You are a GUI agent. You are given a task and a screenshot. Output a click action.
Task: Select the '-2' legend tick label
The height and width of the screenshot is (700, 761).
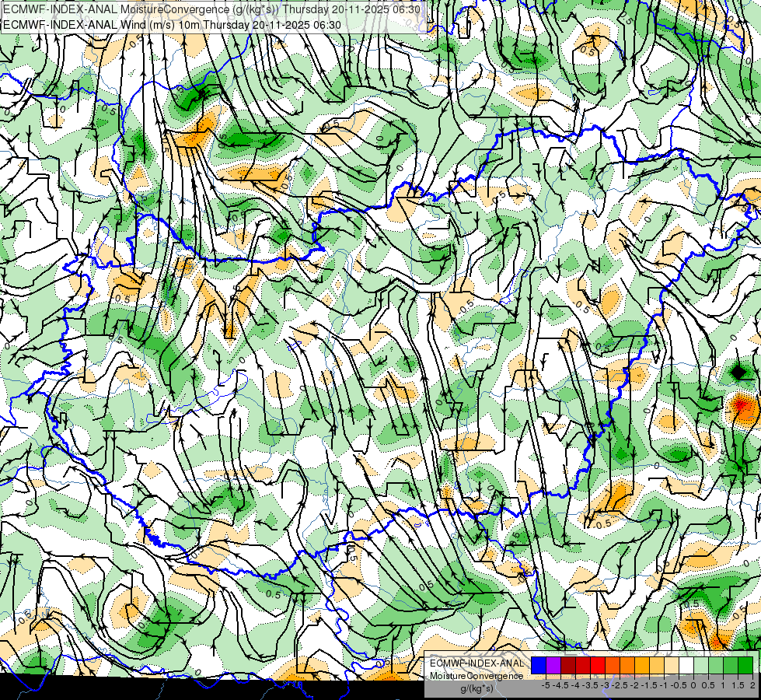pos(634,685)
